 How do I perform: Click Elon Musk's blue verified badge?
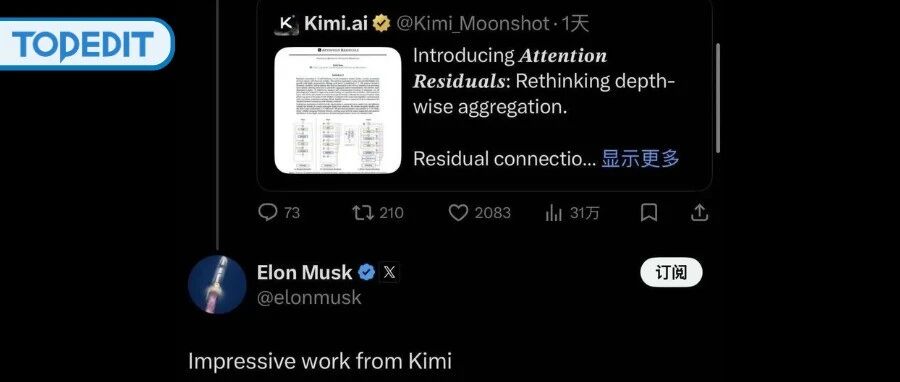367,272
